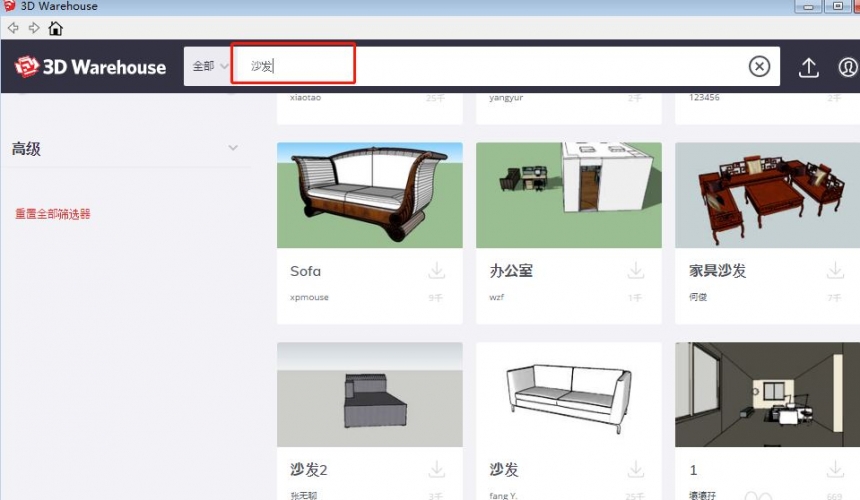Click the 沙发2 model title

(x=309, y=470)
